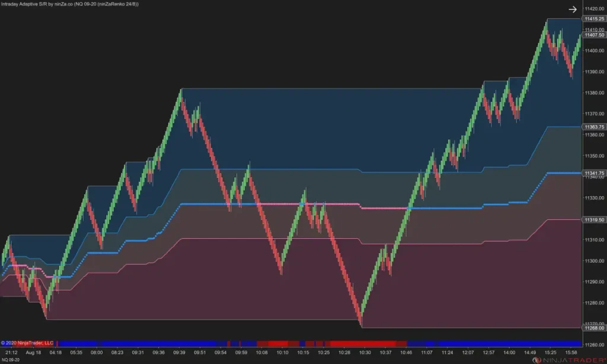Click the 11380.00 price axis label
Viewport: 607px width, 364px height.
pos(594,92)
